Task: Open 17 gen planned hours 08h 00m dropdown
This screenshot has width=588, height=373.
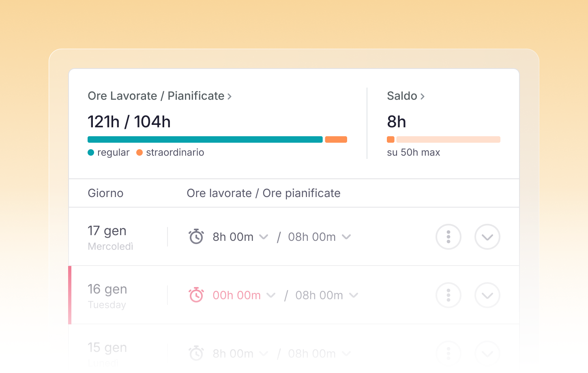Action: (346, 237)
